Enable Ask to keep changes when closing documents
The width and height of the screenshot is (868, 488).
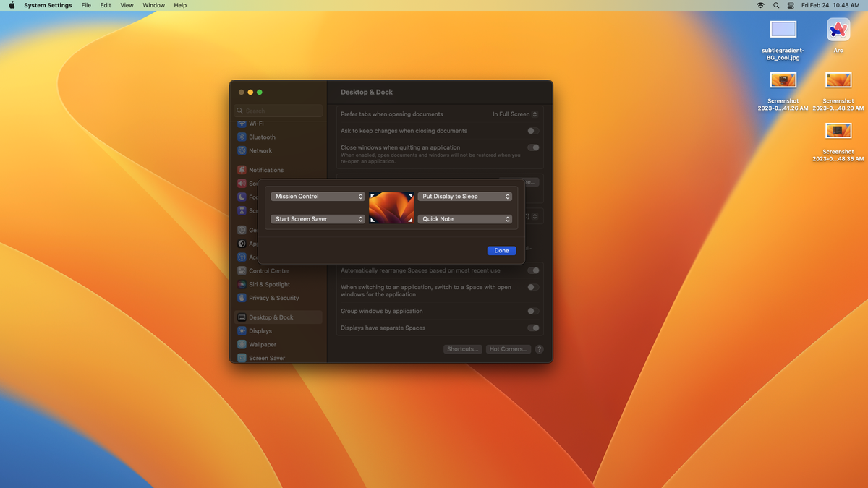coord(533,131)
